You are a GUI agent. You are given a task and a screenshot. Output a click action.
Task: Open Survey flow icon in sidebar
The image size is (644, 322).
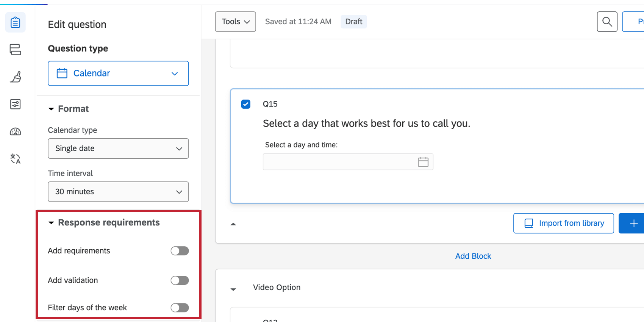coord(16,50)
